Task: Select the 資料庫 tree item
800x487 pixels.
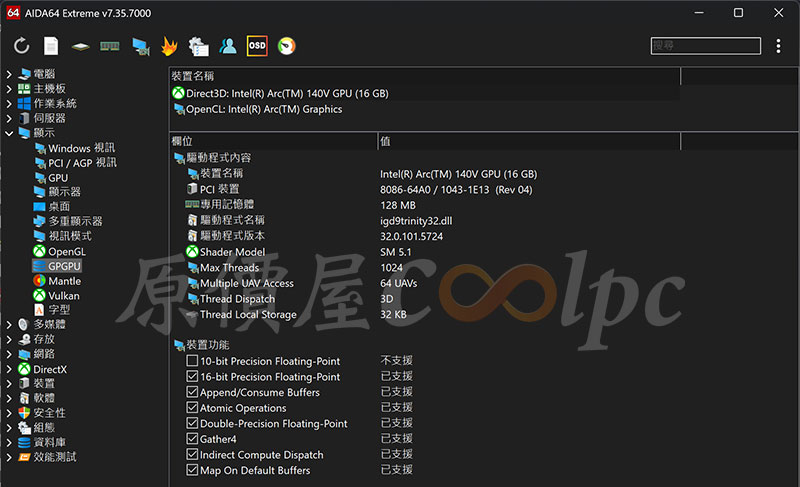Action: 42,443
